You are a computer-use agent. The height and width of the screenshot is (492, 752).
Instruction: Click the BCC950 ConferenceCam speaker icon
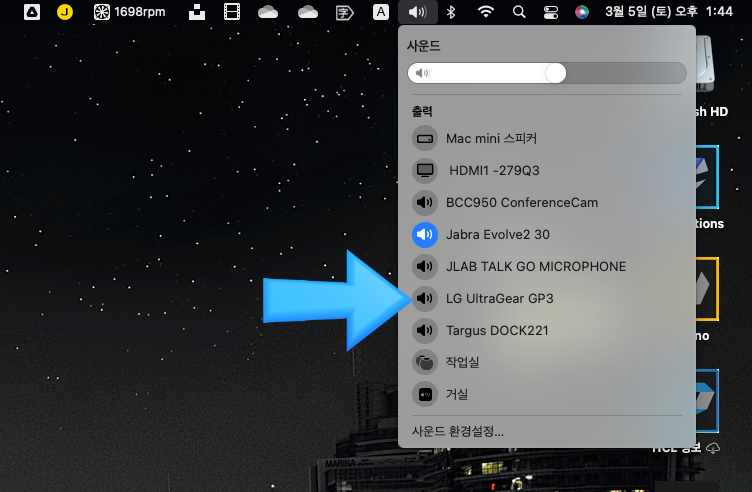coord(425,202)
